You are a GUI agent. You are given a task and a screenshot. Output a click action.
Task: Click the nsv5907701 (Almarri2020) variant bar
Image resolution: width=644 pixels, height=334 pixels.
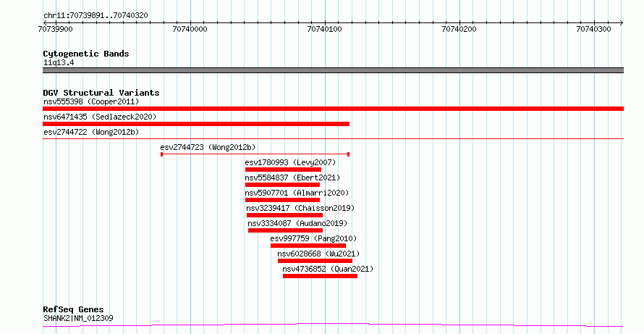click(282, 200)
